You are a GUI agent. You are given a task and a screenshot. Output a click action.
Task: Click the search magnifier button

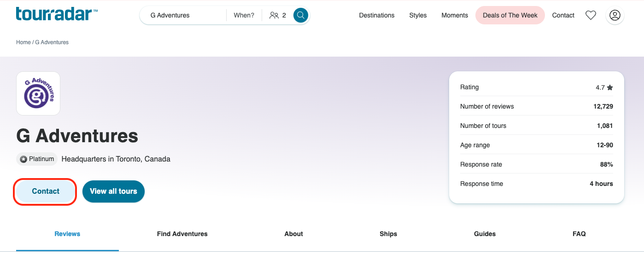coord(301,15)
